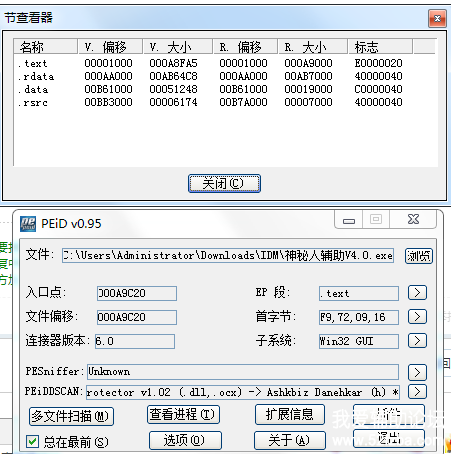The image size is (451, 454).
Task: Click the R. 偏移 column header
Action: [x=245, y=47]
